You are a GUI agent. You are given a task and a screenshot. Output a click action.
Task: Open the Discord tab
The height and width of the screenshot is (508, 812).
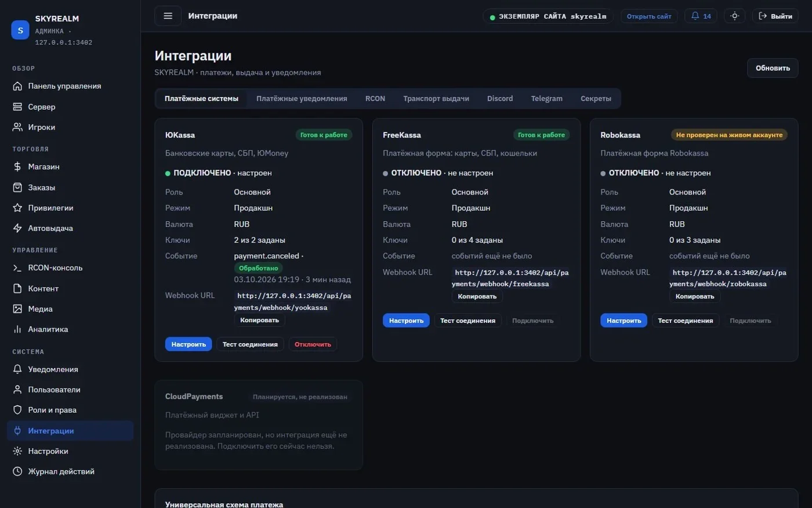point(500,99)
